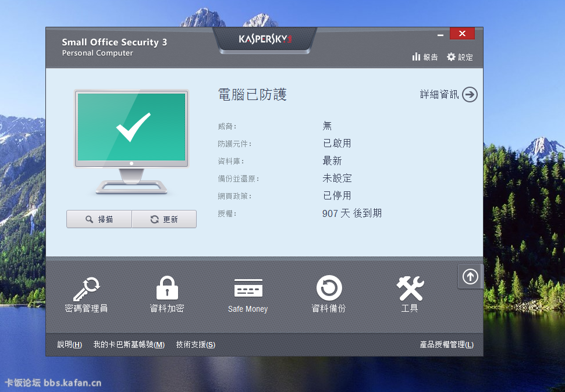
Task: Open 技術支援(S) link
Action: coord(196,345)
